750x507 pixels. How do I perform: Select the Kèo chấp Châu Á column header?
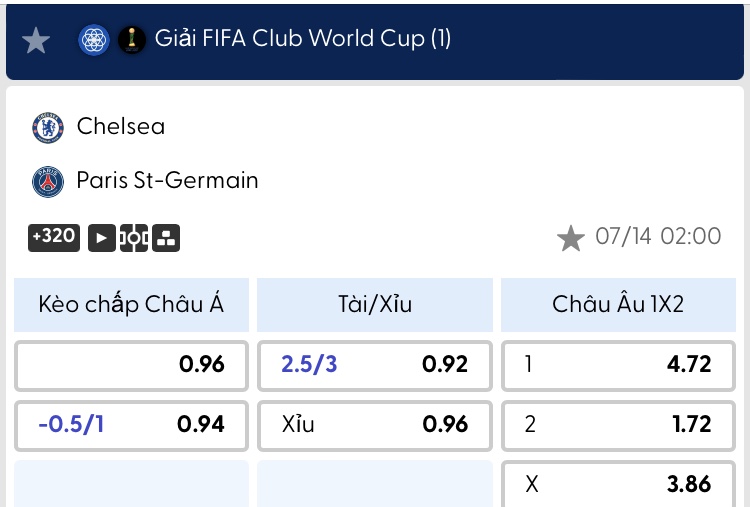point(131,305)
